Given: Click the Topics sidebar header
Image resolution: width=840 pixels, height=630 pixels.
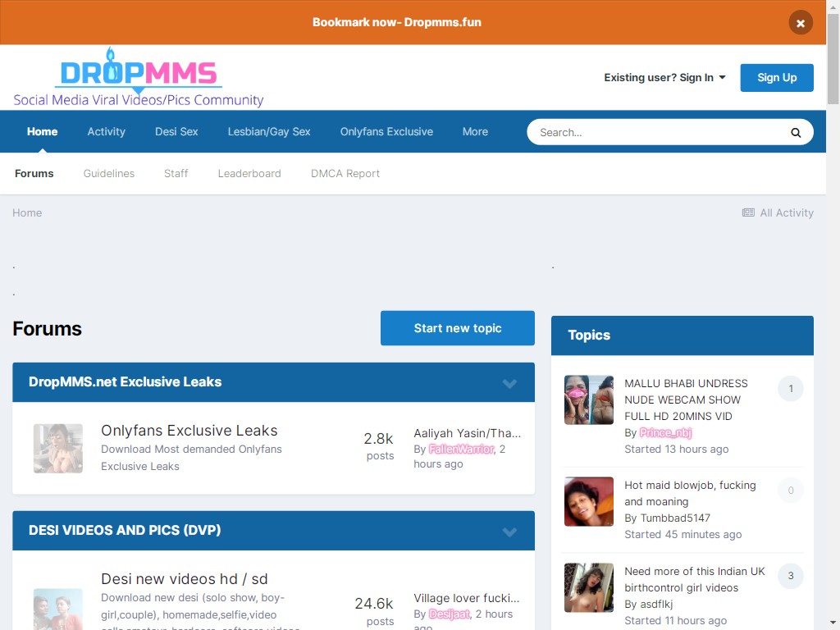Looking at the screenshot, I should [682, 336].
